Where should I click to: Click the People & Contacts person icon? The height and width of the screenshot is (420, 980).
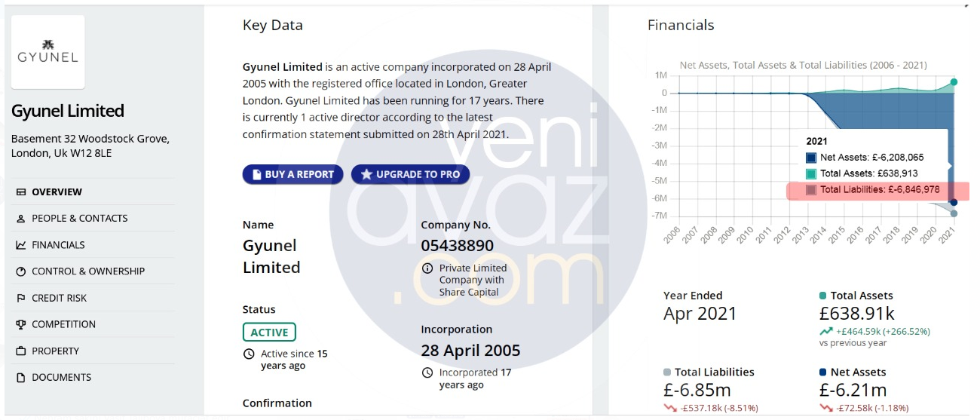click(x=20, y=219)
